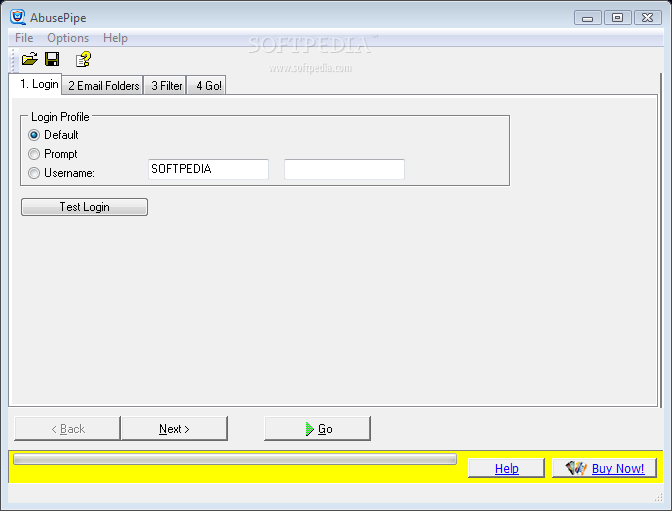The width and height of the screenshot is (672, 511).
Task: Minimize the AbusePipe window
Action: [x=588, y=18]
